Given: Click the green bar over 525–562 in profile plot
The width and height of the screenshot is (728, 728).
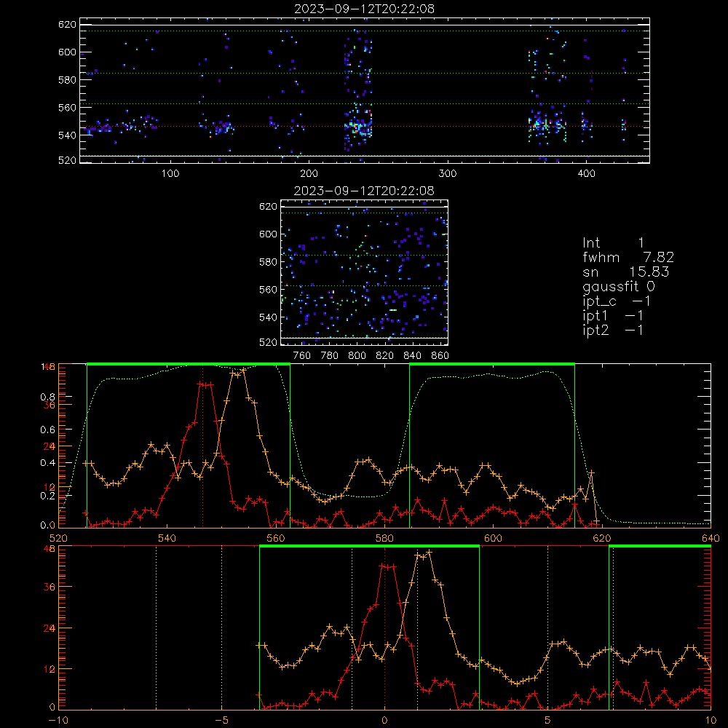Looking at the screenshot, I should pos(189,364).
